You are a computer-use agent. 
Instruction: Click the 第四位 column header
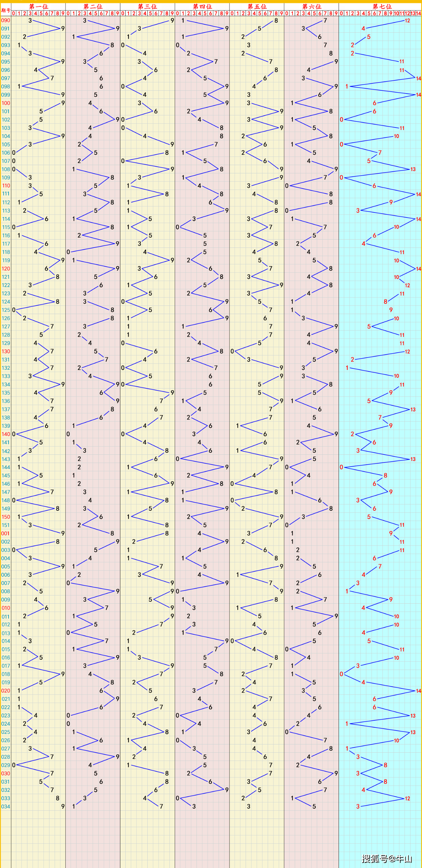click(x=202, y=6)
